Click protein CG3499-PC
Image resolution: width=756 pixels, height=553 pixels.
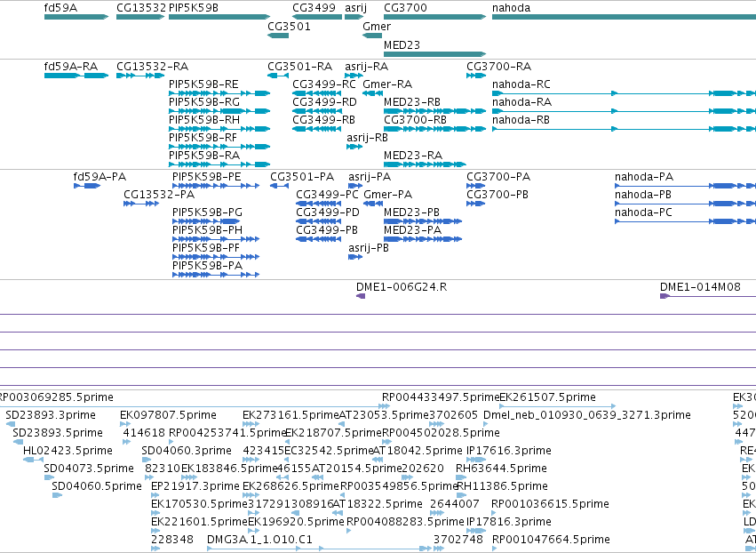point(319,204)
